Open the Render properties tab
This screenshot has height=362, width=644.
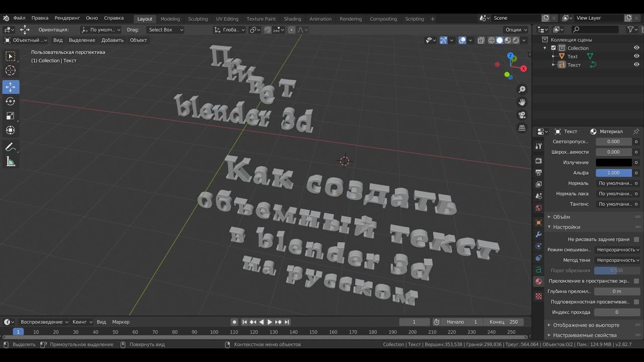(x=538, y=161)
